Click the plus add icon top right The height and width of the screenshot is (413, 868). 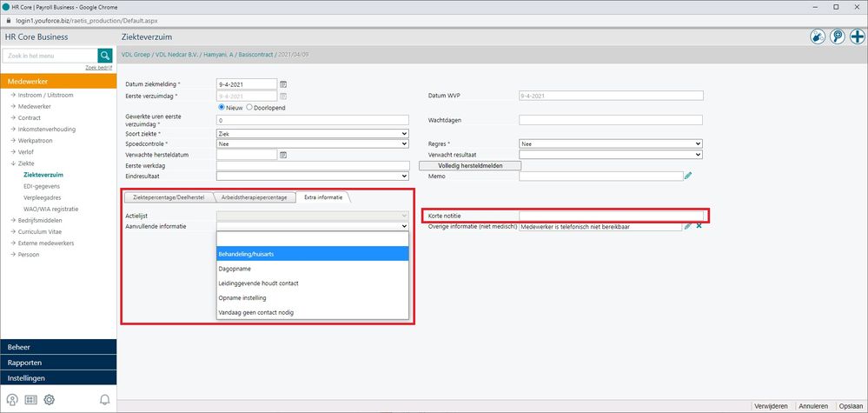point(858,37)
